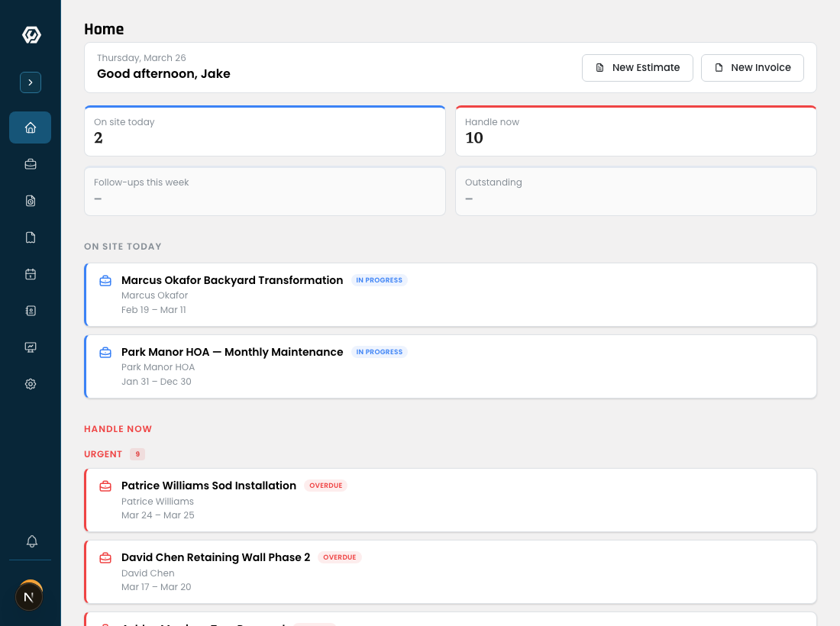Open David Chen Retaining Wall Phase 2
The width and height of the screenshot is (840, 626).
[x=215, y=557]
